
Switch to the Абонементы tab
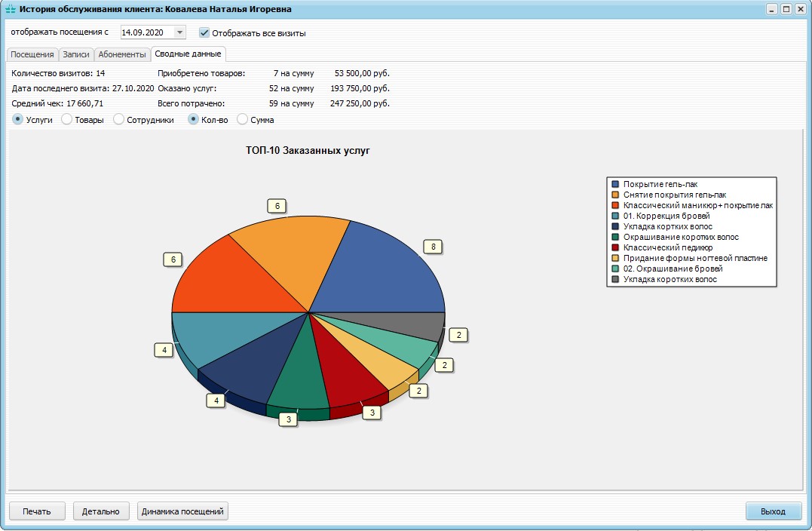click(x=122, y=54)
